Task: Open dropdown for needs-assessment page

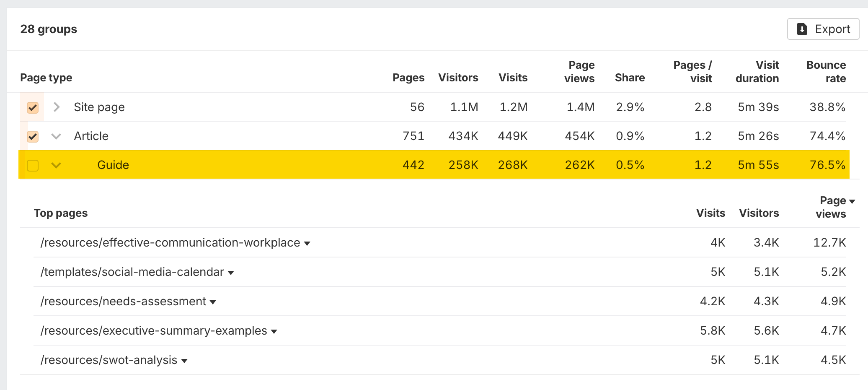Action: 213,302
